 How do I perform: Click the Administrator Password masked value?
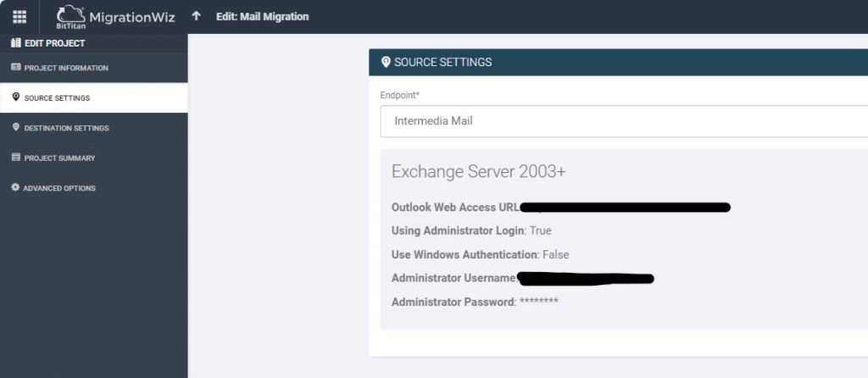coord(538,303)
